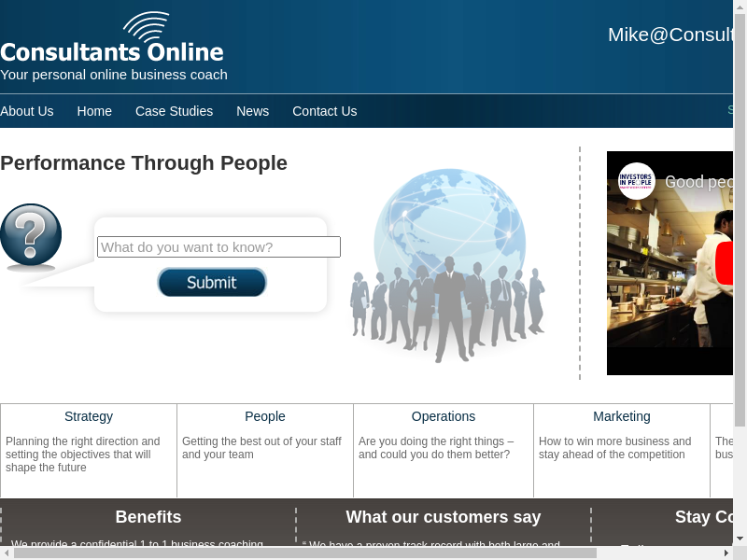Image resolution: width=747 pixels, height=560 pixels.
Task: Click the scroll down arrow on vertical scrollbar
Action: 740,538
